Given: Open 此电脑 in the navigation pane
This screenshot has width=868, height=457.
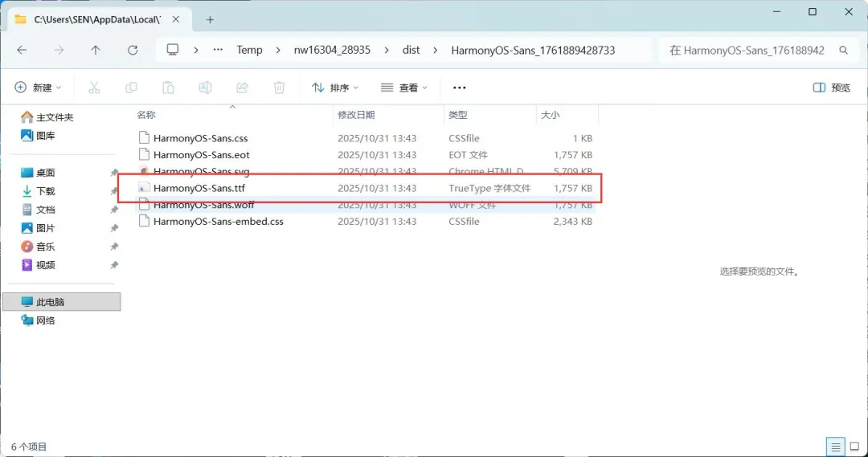Looking at the screenshot, I should click(x=50, y=302).
